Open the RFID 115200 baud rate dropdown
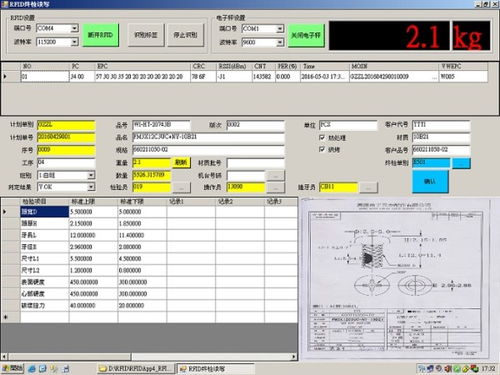This screenshot has width=500, height=375. (x=75, y=42)
